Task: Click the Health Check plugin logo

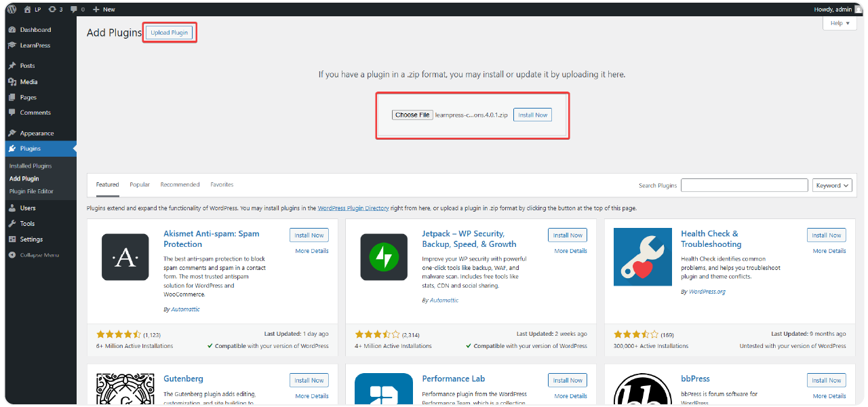Action: [x=643, y=257]
